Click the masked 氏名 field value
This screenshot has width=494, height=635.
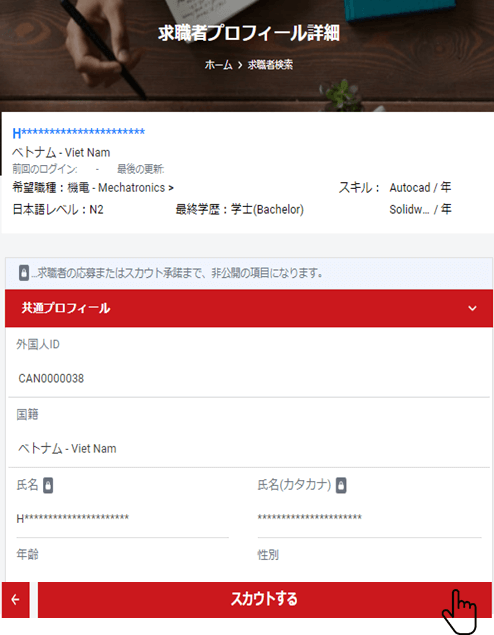72,518
